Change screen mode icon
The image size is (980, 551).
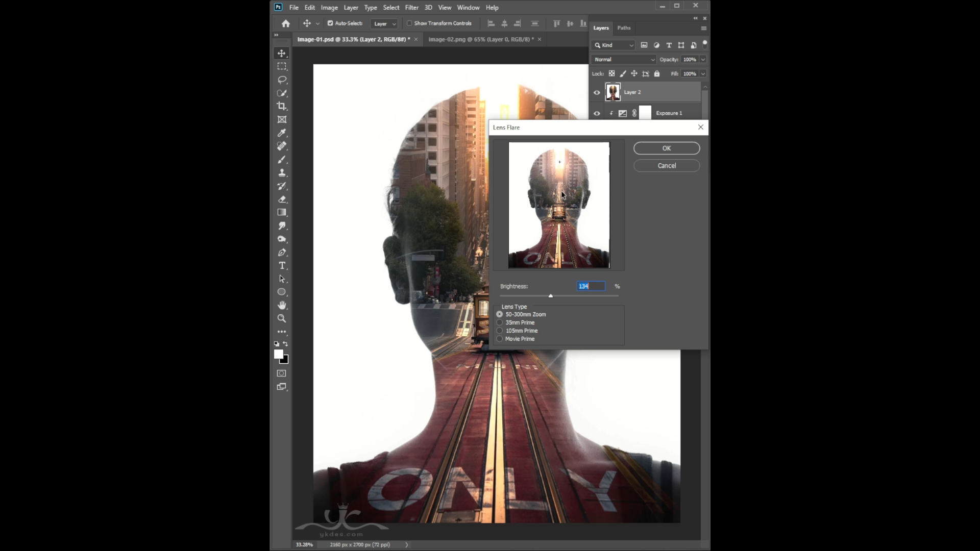tap(282, 387)
